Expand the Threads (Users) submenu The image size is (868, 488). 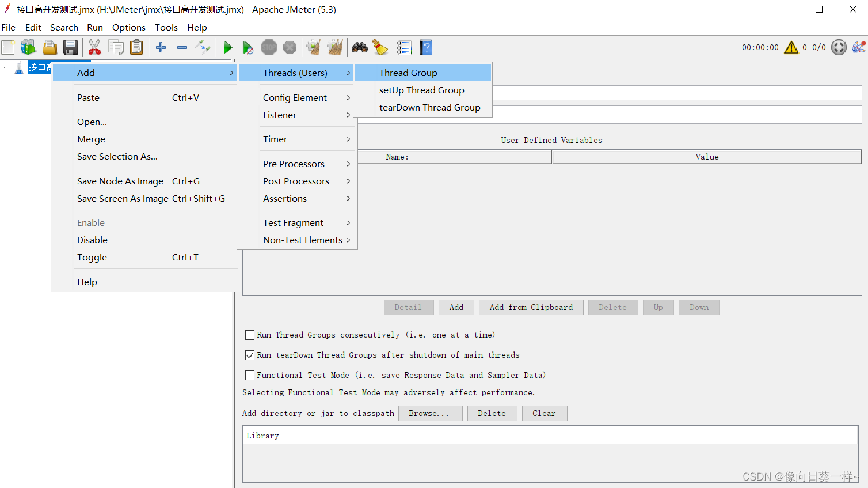point(295,73)
